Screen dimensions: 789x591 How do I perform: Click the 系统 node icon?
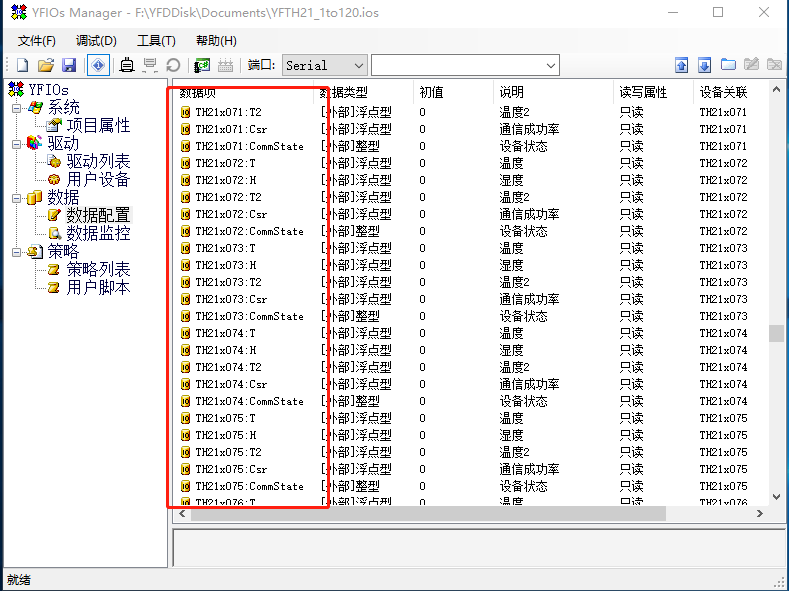[35, 108]
